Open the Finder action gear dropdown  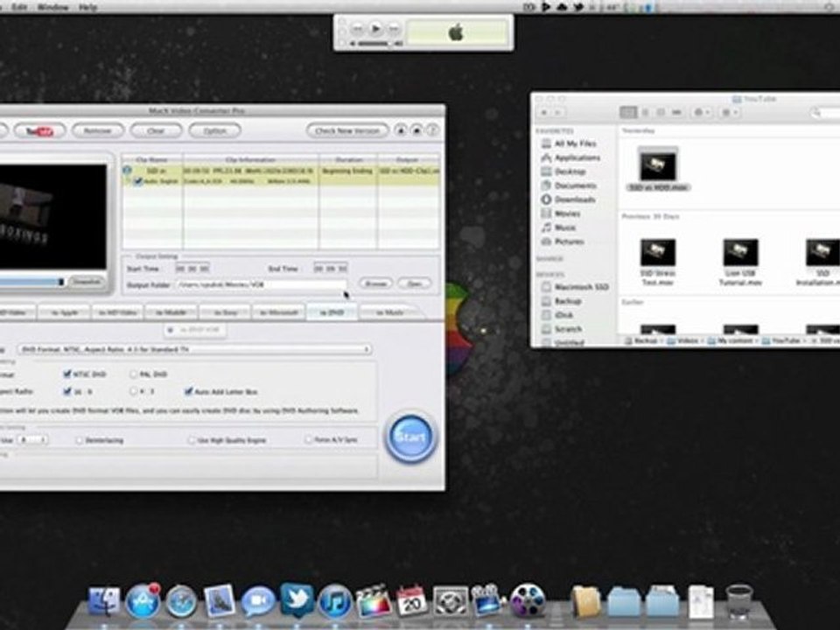(x=701, y=112)
